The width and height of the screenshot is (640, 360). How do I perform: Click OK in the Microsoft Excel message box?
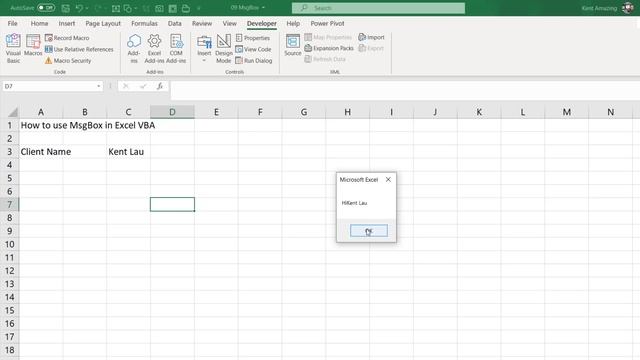click(369, 231)
